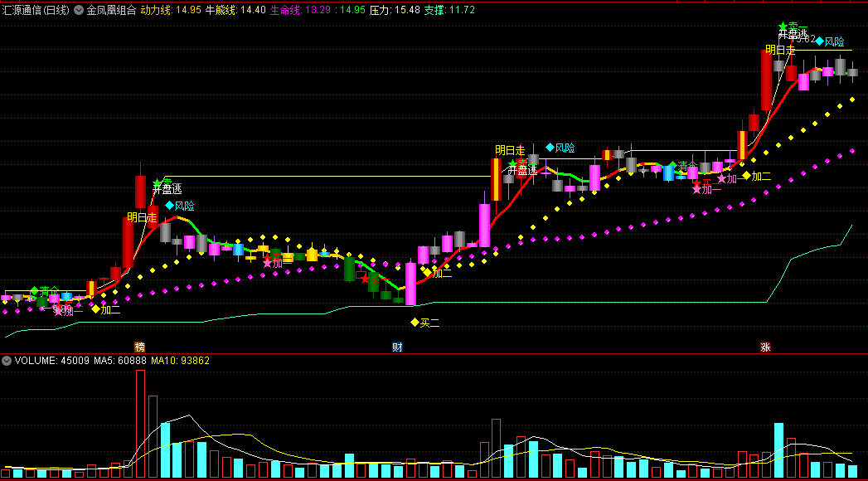Select the 汇源通信(日线) stock title
868x481 pixels.
(36, 10)
